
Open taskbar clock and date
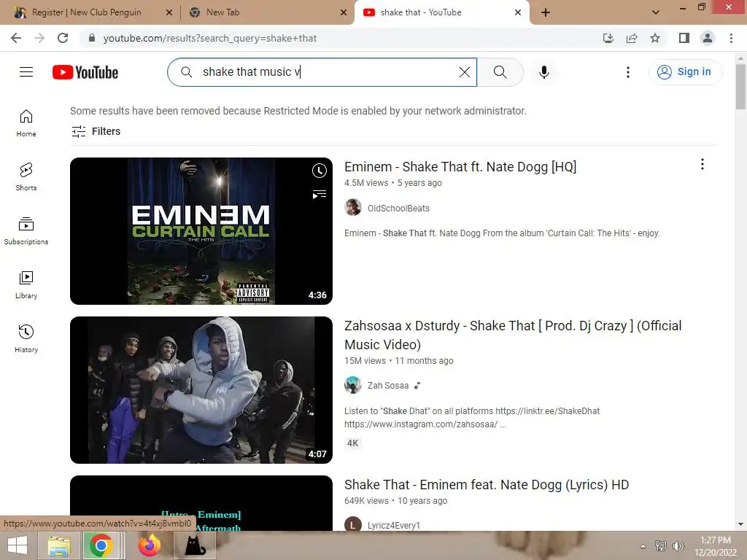tap(716, 546)
